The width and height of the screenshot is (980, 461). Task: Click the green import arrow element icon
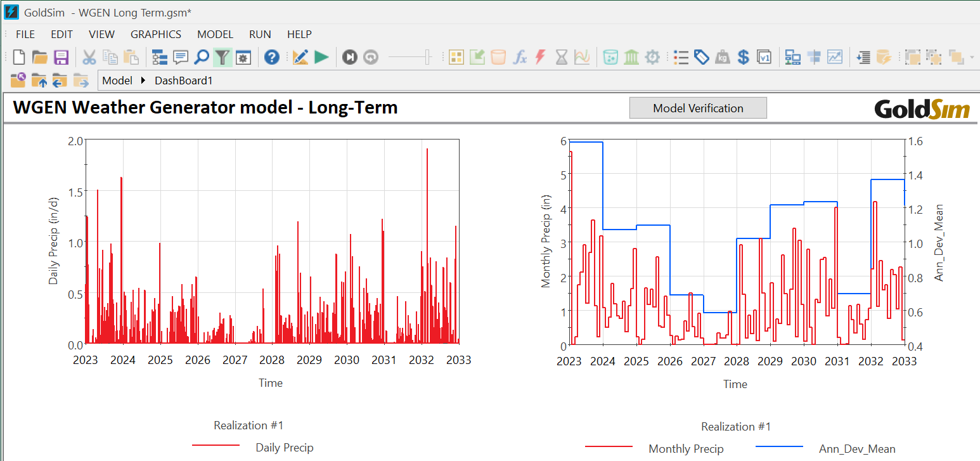click(x=477, y=57)
